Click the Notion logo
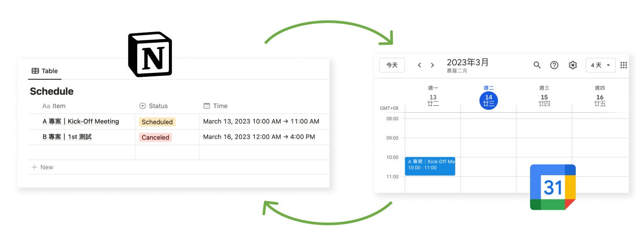This screenshot has height=238, width=644. point(150,54)
